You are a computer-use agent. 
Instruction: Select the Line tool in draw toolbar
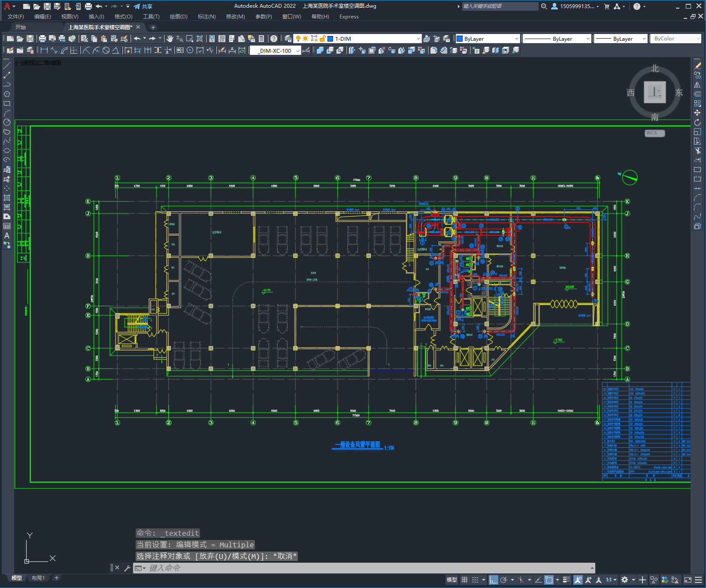click(x=7, y=66)
